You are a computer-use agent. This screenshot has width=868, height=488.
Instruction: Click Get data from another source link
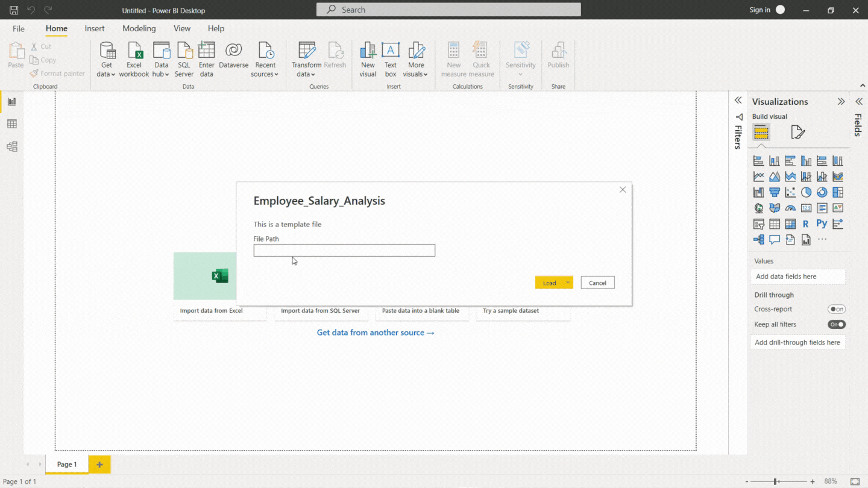click(x=376, y=332)
